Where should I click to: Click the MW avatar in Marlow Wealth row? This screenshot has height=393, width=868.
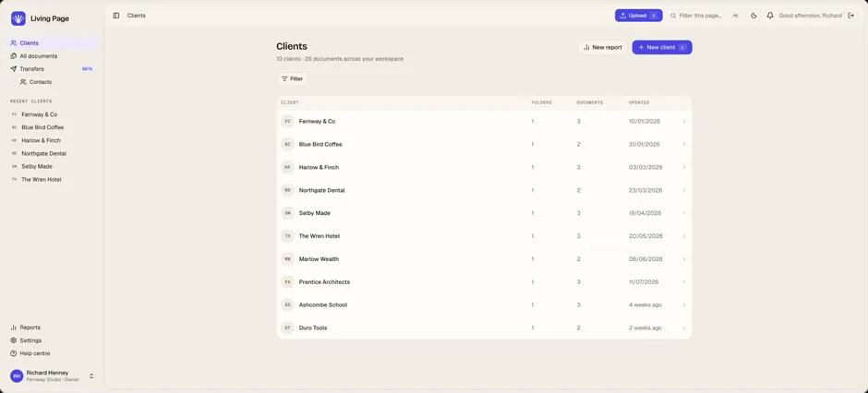[287, 258]
